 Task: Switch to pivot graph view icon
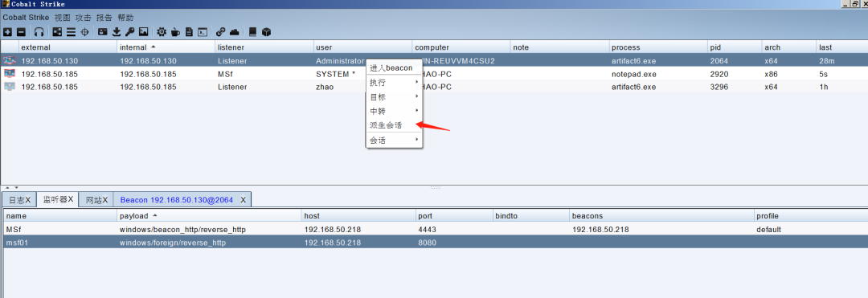pos(58,32)
